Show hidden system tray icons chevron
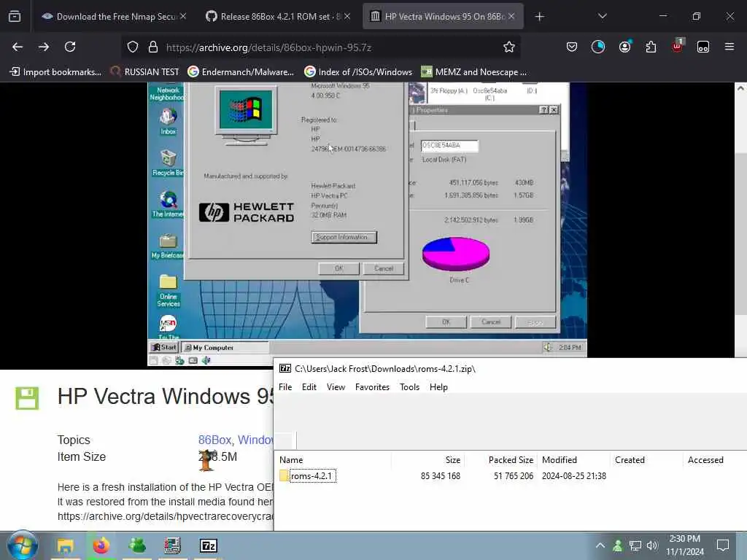Viewport: 747px width, 560px height. tap(600, 545)
